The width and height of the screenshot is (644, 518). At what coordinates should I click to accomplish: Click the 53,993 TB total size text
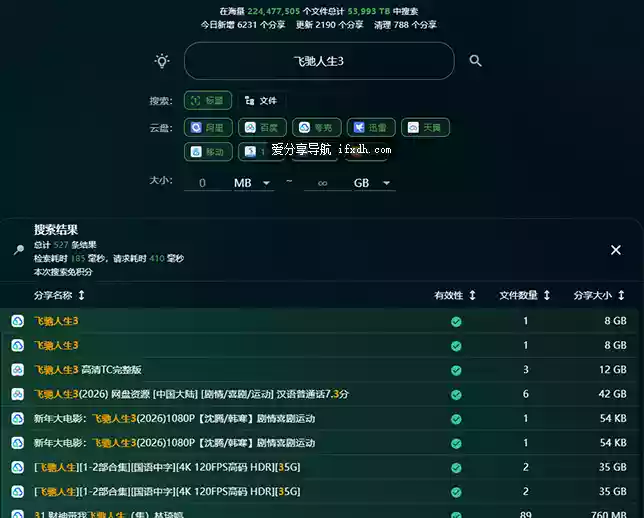(368, 11)
